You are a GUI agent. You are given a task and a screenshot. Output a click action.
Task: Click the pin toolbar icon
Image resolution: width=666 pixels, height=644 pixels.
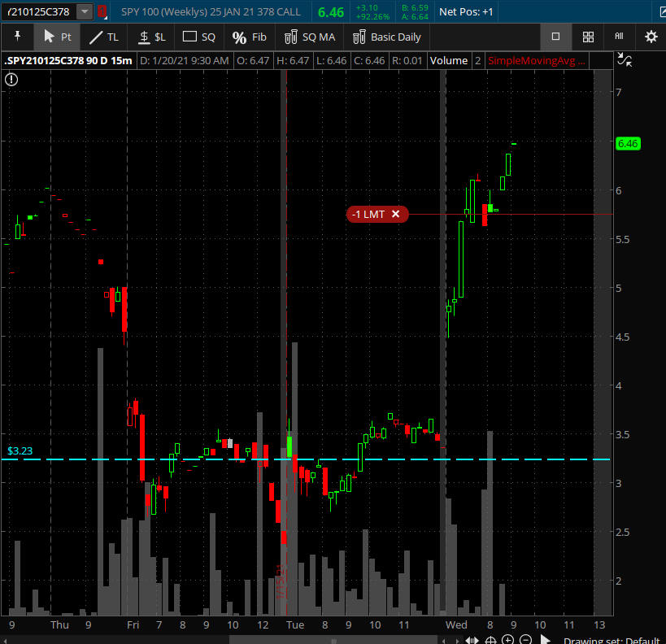[x=17, y=37]
